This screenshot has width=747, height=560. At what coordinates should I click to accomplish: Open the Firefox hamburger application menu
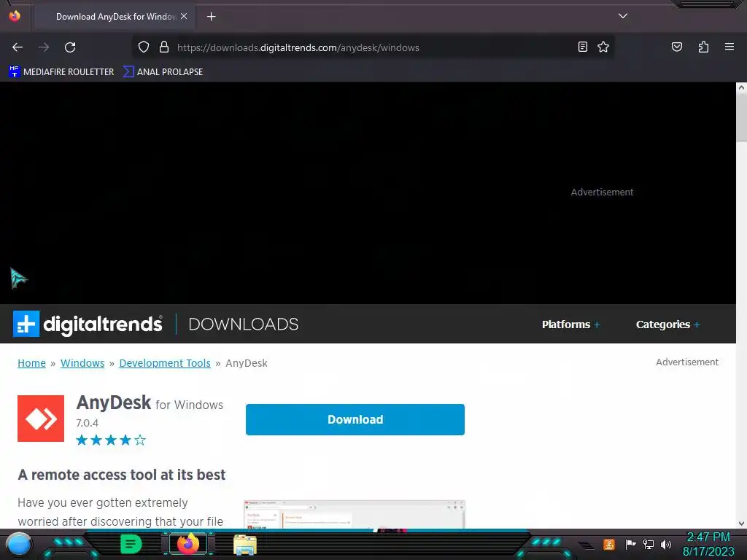[729, 47]
